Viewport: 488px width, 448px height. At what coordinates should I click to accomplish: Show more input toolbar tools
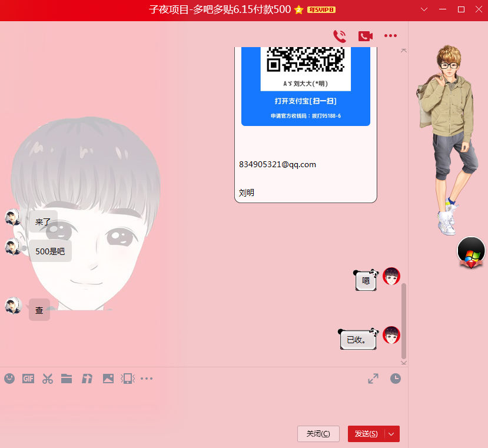click(147, 379)
